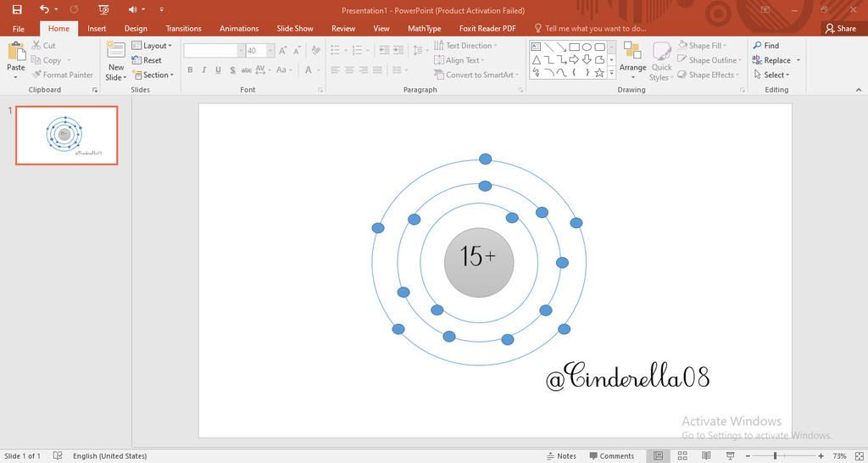This screenshot has height=463, width=868.
Task: Expand the Section dropdown
Action: (x=153, y=75)
